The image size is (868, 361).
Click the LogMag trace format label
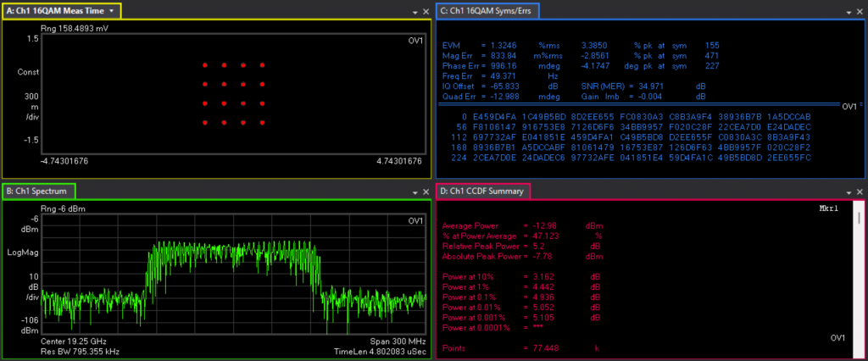click(23, 253)
